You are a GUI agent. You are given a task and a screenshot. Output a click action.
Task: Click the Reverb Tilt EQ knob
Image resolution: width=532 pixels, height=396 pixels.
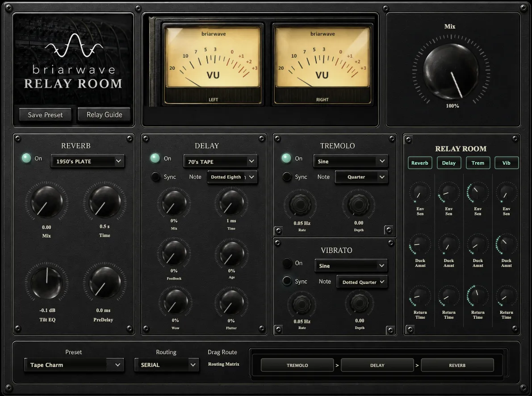click(47, 283)
